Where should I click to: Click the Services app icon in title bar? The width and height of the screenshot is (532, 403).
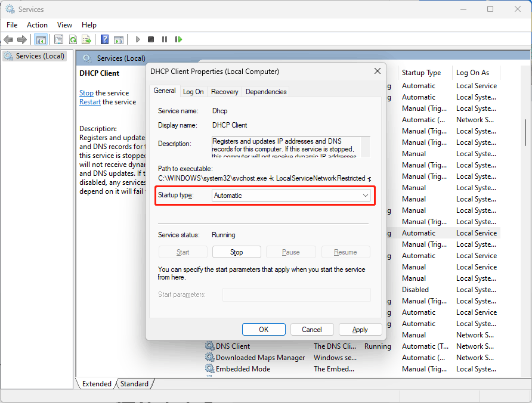coord(10,9)
